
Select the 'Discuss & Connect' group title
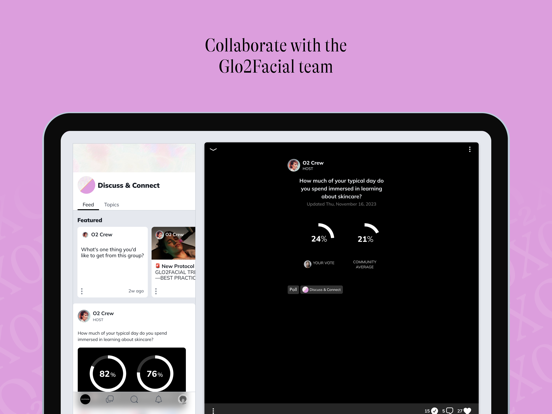[x=128, y=185]
